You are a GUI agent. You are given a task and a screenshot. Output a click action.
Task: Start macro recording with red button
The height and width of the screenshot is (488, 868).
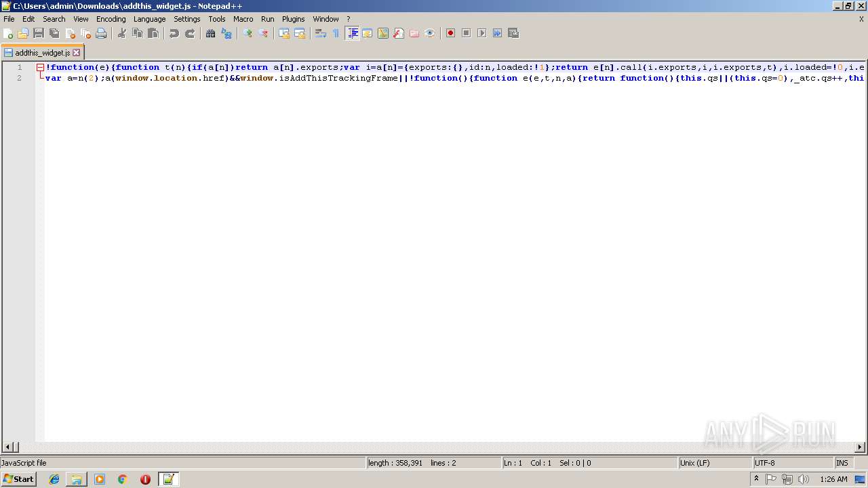pos(451,33)
